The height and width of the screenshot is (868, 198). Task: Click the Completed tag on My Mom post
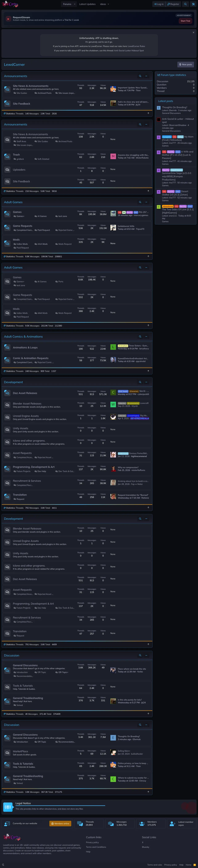pyautogui.click(x=167, y=137)
